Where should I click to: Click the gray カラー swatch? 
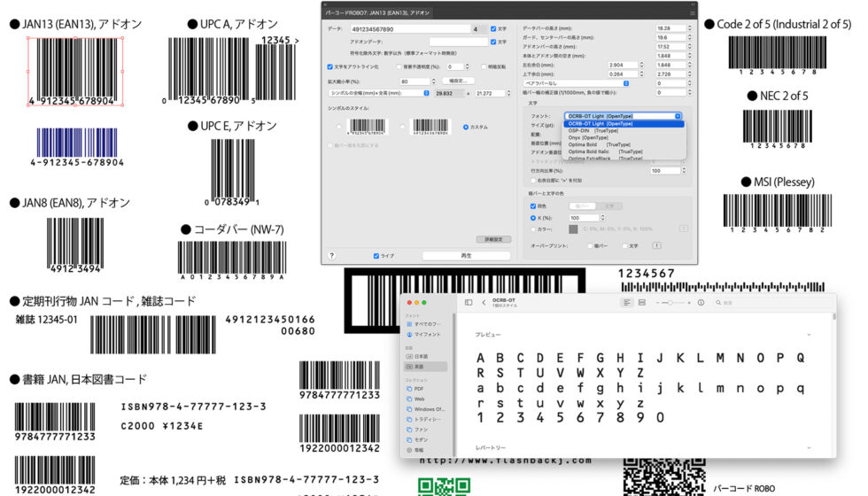tap(573, 229)
